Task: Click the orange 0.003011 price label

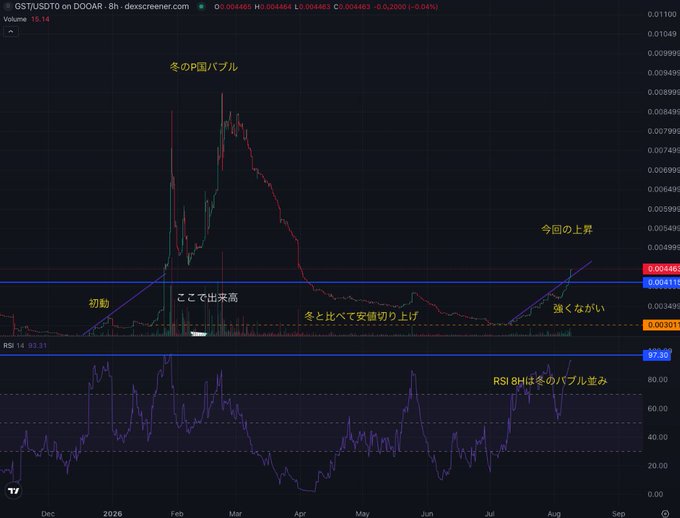Action: [661, 325]
